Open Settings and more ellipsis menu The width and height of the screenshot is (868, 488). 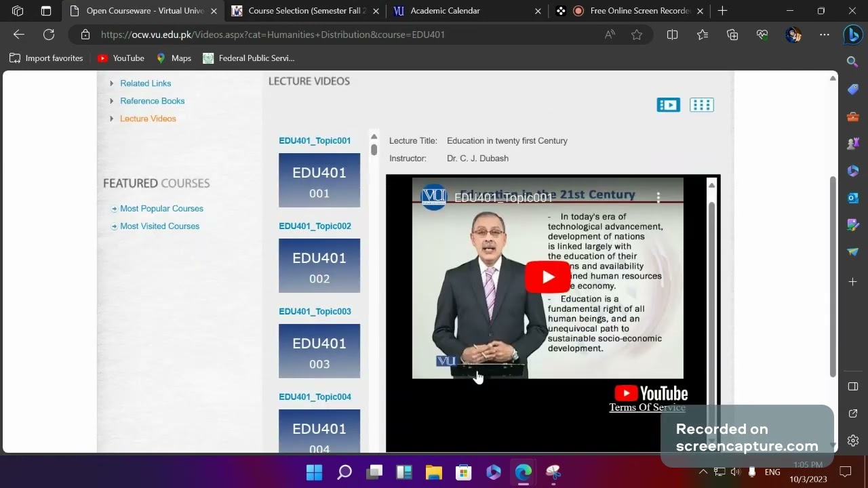point(825,35)
